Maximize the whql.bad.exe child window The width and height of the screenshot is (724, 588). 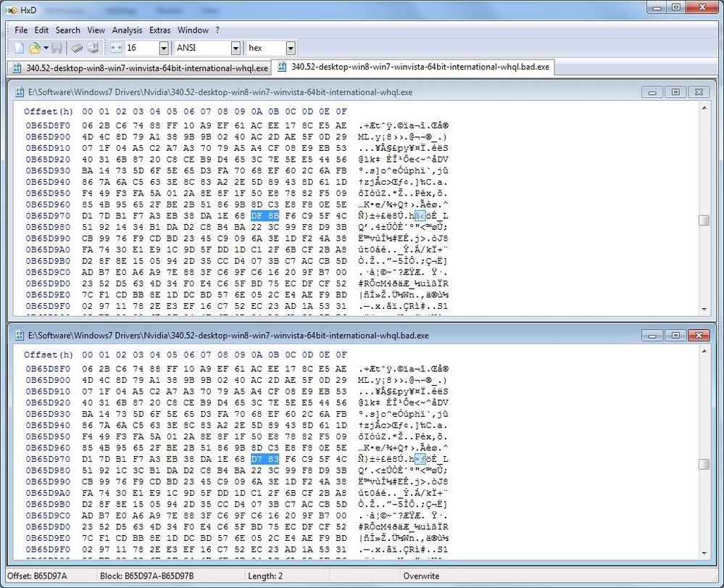(675, 336)
